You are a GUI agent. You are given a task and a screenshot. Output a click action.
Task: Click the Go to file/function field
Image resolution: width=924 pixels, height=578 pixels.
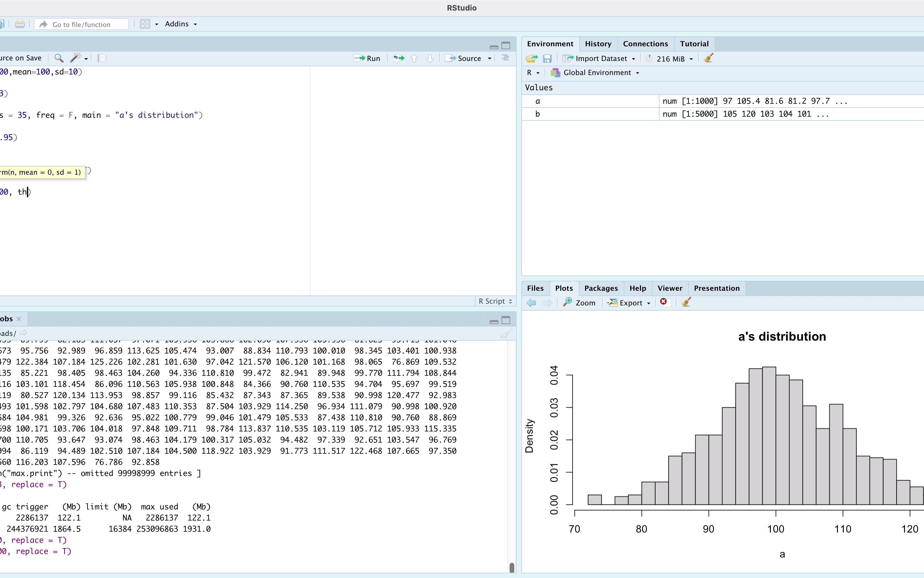coord(81,24)
